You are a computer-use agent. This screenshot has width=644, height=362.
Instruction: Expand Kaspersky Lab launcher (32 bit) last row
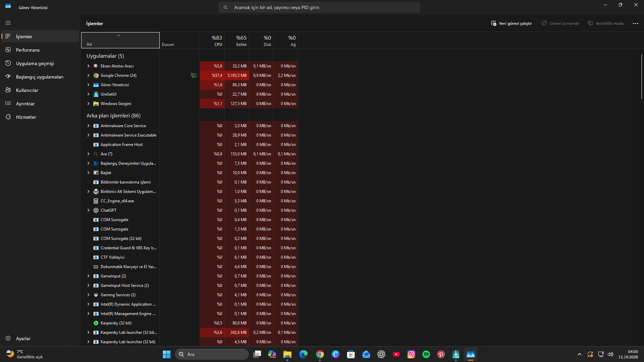88,342
